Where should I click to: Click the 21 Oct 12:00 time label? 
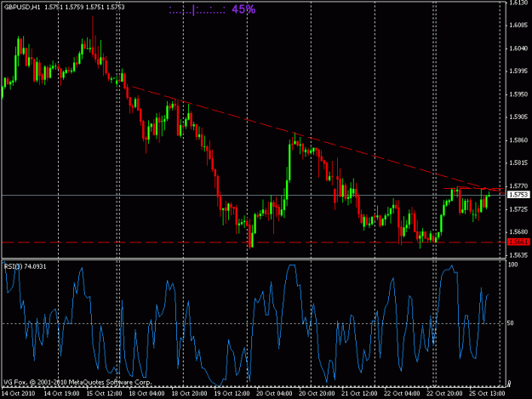click(360, 394)
